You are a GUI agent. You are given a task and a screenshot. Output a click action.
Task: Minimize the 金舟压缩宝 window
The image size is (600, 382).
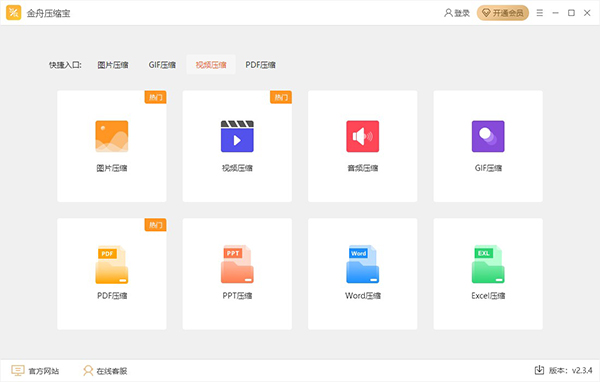555,13
